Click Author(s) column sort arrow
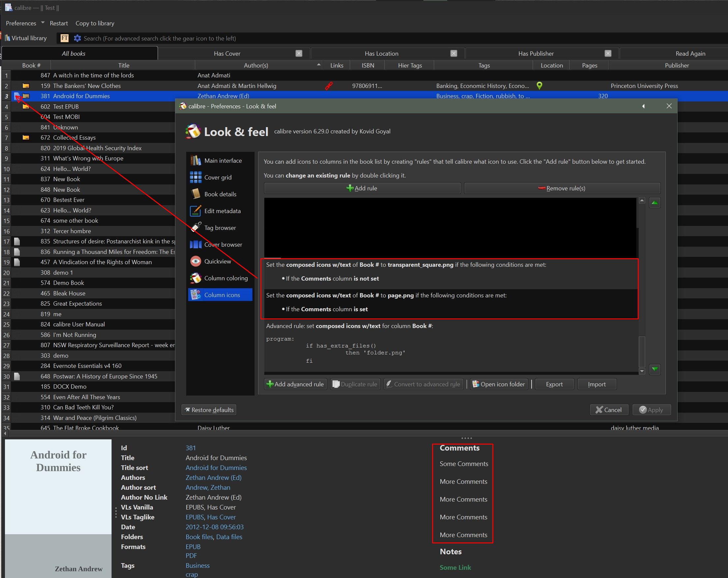Viewport: 728px width, 578px height. [319, 65]
